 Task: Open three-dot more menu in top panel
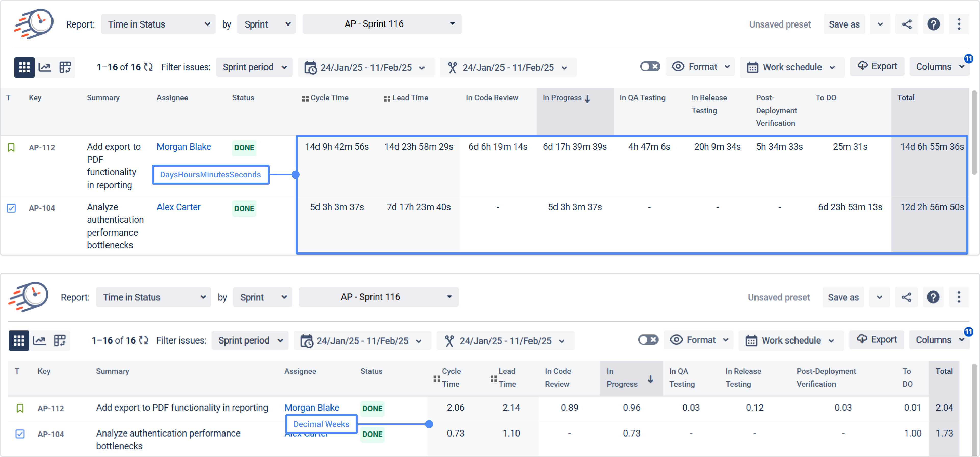coord(959,24)
